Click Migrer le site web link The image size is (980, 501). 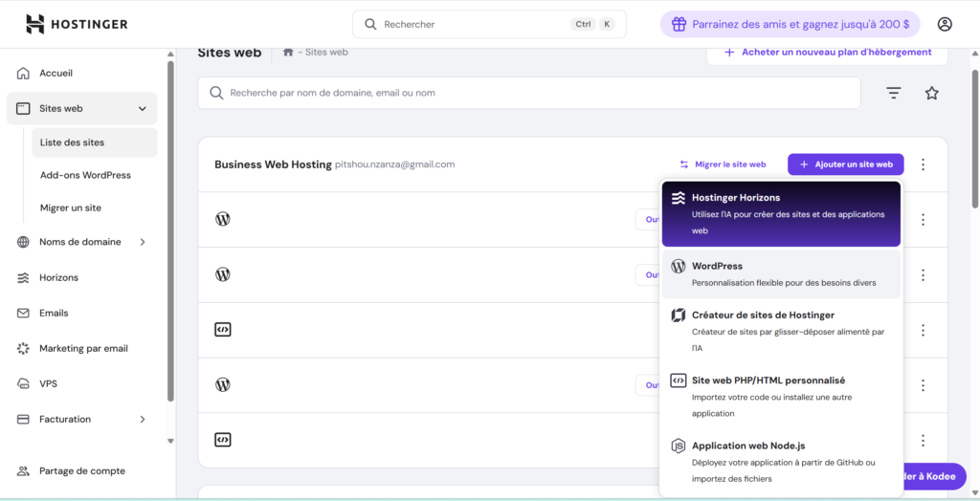point(723,164)
